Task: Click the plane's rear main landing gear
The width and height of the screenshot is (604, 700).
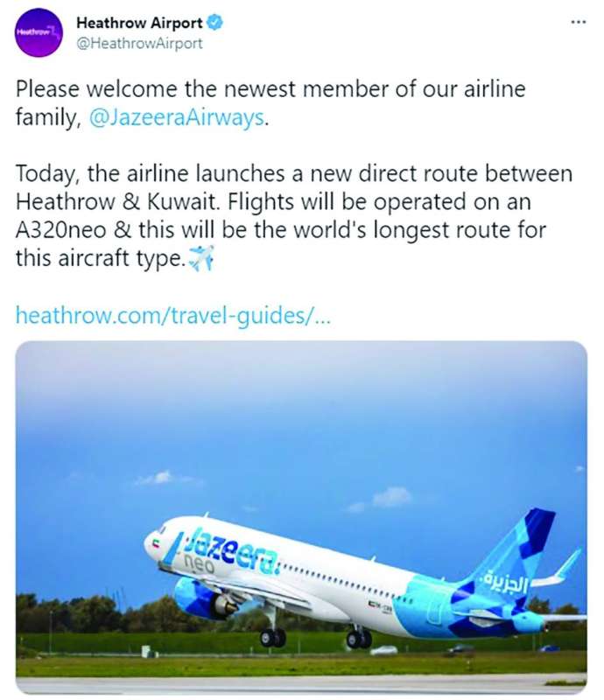Action: 357,639
